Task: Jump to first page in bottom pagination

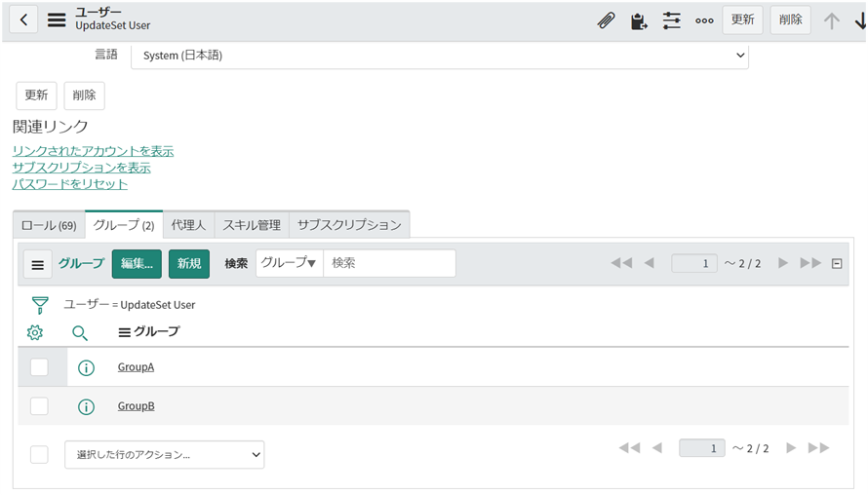Action: tap(629, 447)
